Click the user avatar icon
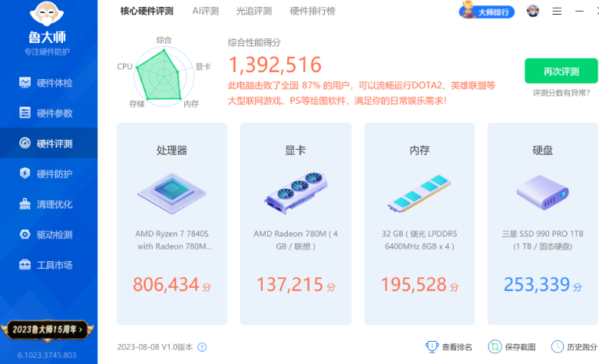This screenshot has height=364, width=599. tap(533, 11)
